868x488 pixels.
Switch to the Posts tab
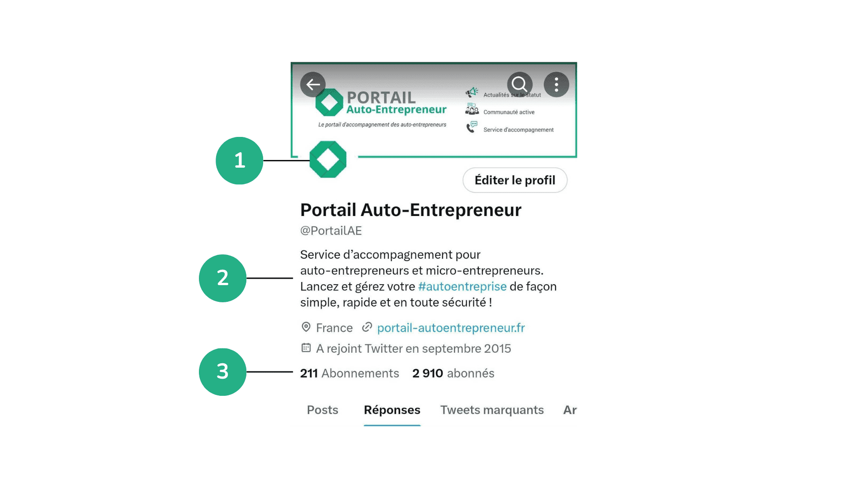322,410
